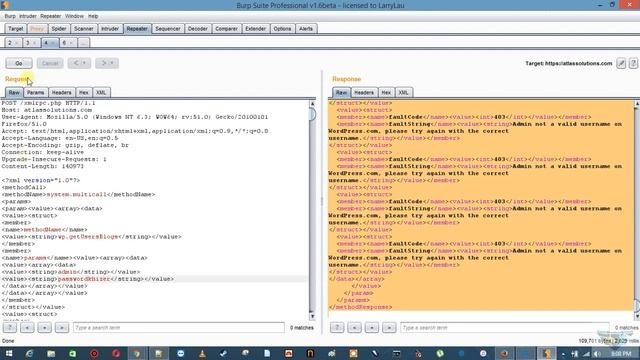640x360 pixels.
Task: Edit target with the pencil icon
Action: [621, 63]
